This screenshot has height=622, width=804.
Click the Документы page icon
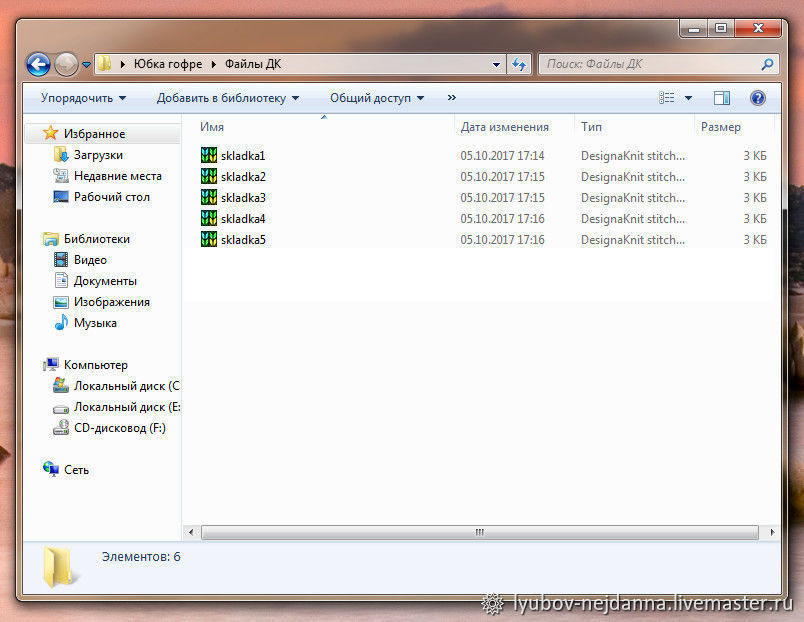click(x=61, y=280)
